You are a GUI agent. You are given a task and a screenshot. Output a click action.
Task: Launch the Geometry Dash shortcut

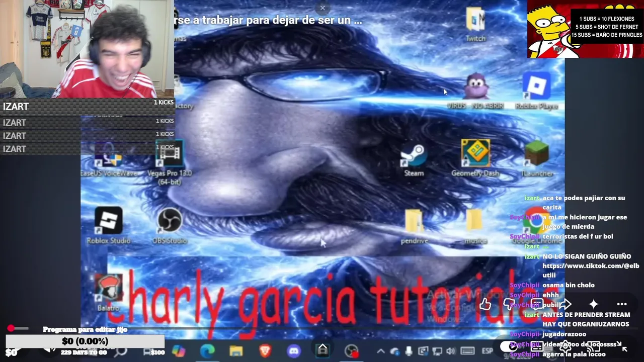475,158
